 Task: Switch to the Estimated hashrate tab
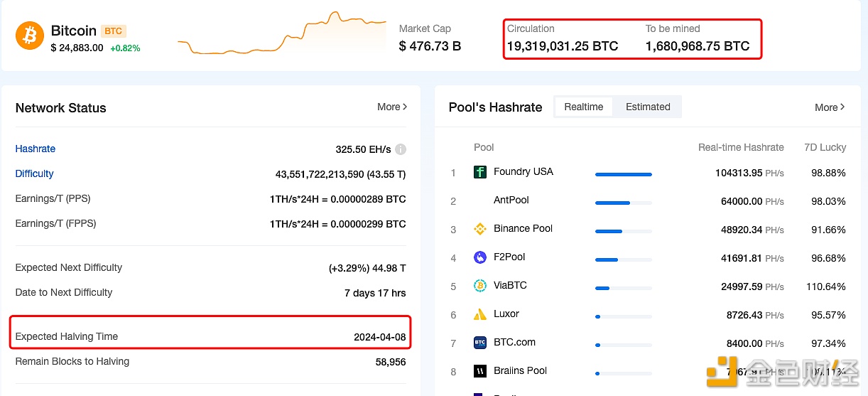[x=648, y=107]
